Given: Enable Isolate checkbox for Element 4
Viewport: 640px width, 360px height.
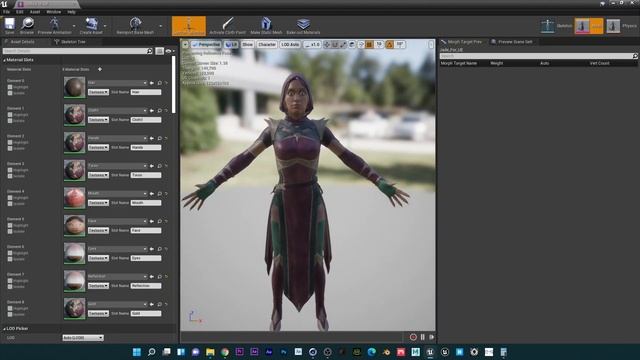Looking at the screenshot, I should coord(10,204).
